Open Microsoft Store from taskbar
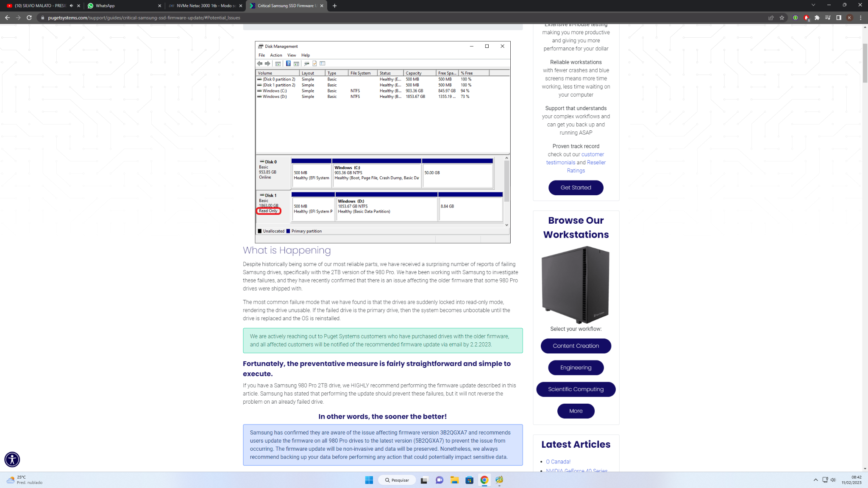This screenshot has width=868, height=488. tap(469, 480)
